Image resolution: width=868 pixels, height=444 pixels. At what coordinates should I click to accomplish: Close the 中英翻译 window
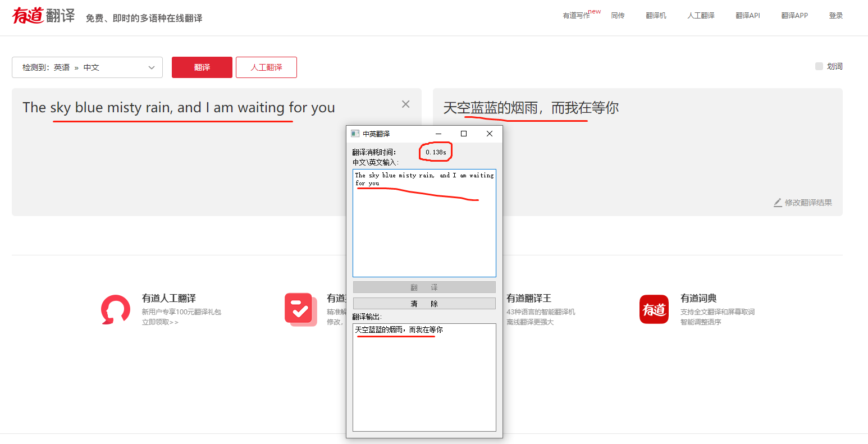pyautogui.click(x=490, y=134)
